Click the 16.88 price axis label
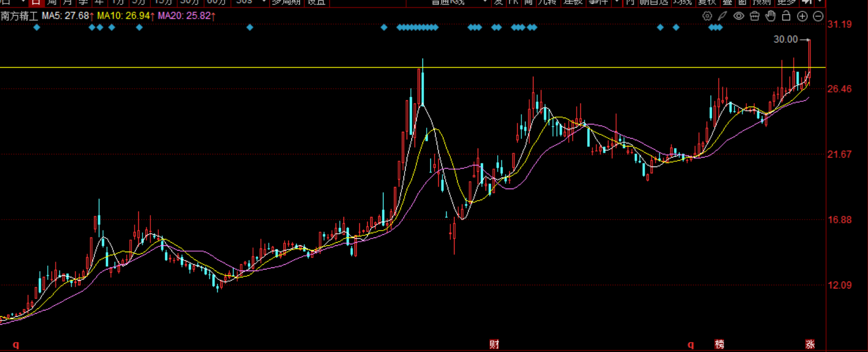Screen dimensions: 868x352 coord(840,220)
